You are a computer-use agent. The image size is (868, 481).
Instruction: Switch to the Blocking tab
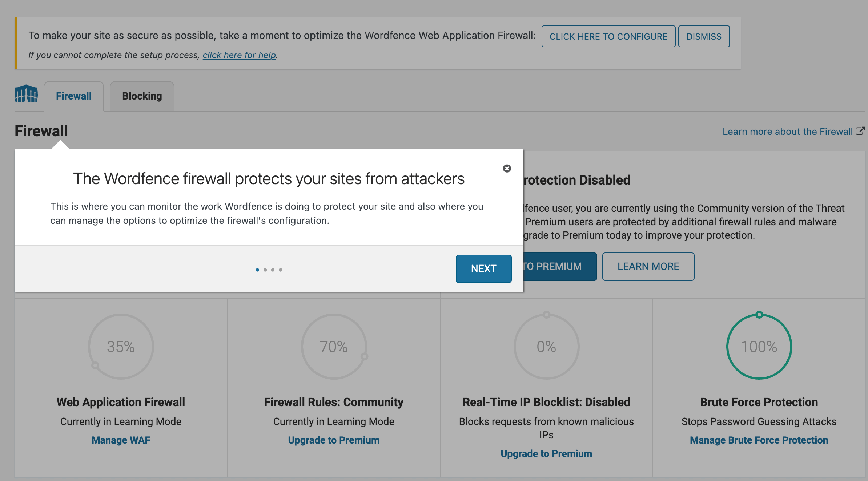[x=142, y=96]
